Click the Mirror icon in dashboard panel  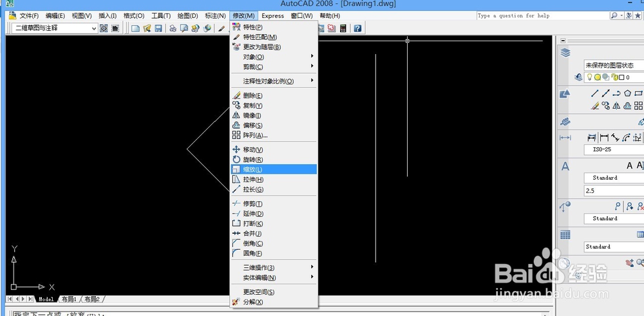point(616,106)
